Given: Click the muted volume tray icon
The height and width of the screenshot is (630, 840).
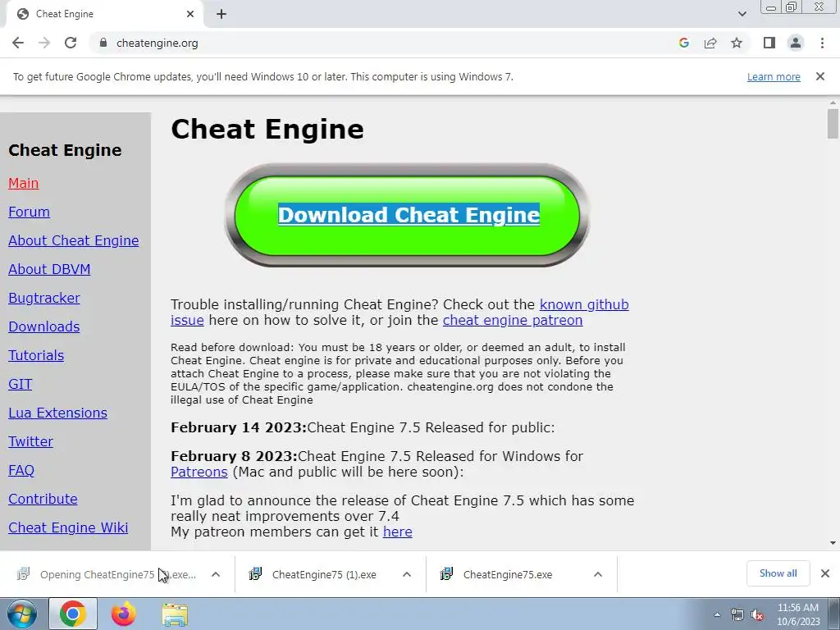Looking at the screenshot, I should pyautogui.click(x=757, y=615).
